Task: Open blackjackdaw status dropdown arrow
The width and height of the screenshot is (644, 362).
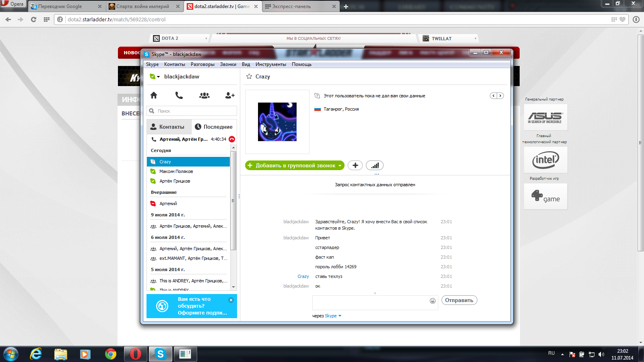Action: point(158,77)
